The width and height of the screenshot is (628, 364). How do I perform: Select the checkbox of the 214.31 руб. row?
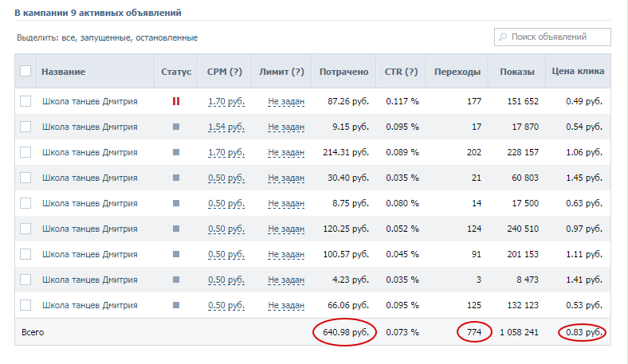pyautogui.click(x=26, y=152)
